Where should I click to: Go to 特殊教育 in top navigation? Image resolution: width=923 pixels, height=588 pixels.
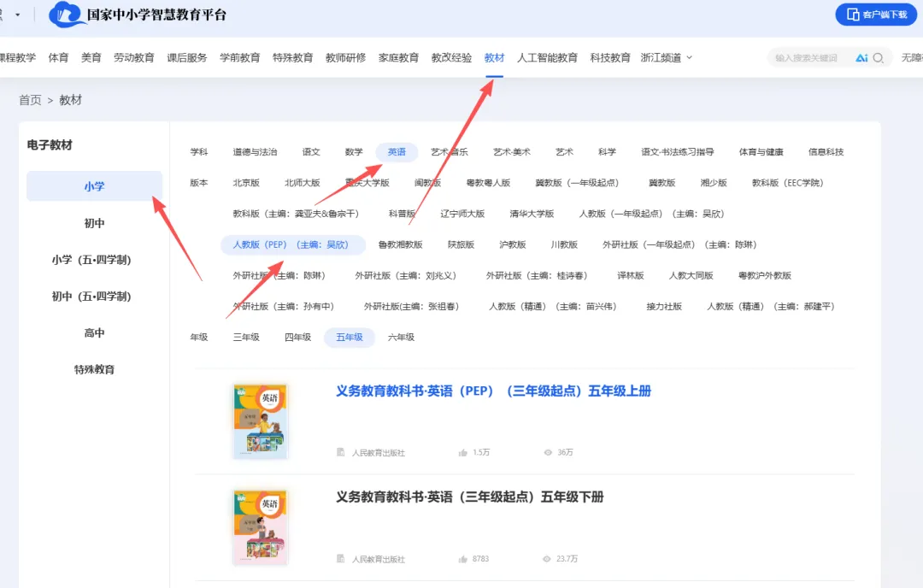[x=292, y=57]
